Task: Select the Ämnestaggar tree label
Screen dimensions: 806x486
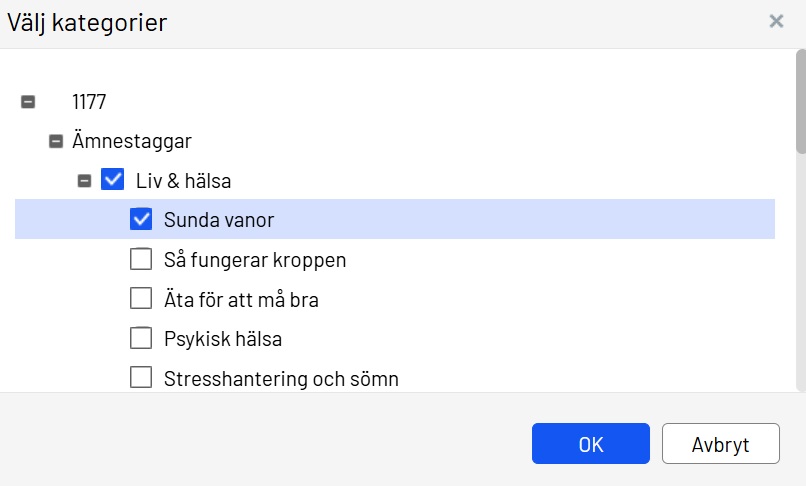Action: click(x=131, y=141)
